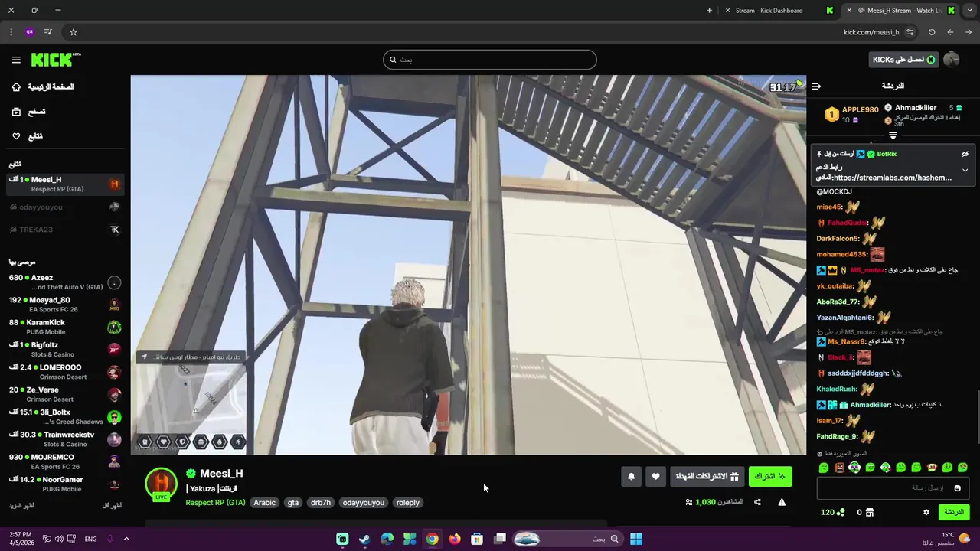Expand the pinned message chevron

965,170
